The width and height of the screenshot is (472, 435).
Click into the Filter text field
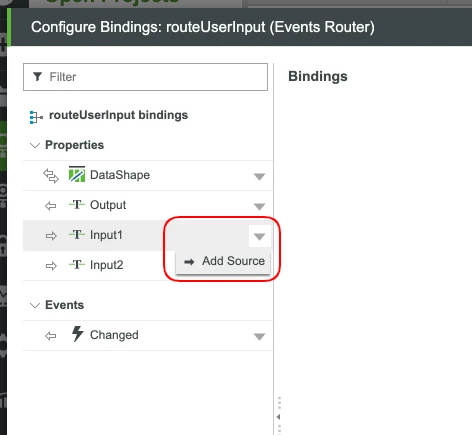145,77
